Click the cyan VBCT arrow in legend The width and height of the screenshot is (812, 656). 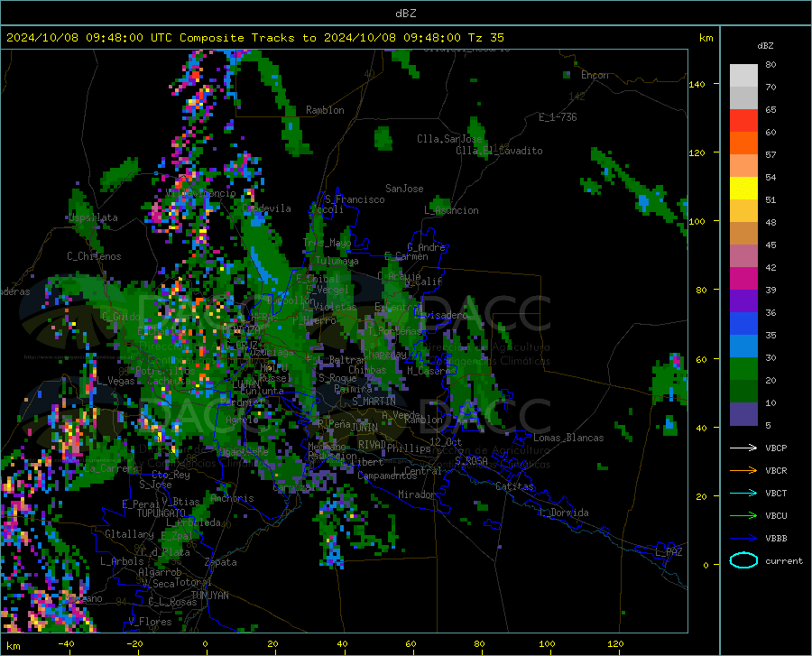[x=743, y=493]
